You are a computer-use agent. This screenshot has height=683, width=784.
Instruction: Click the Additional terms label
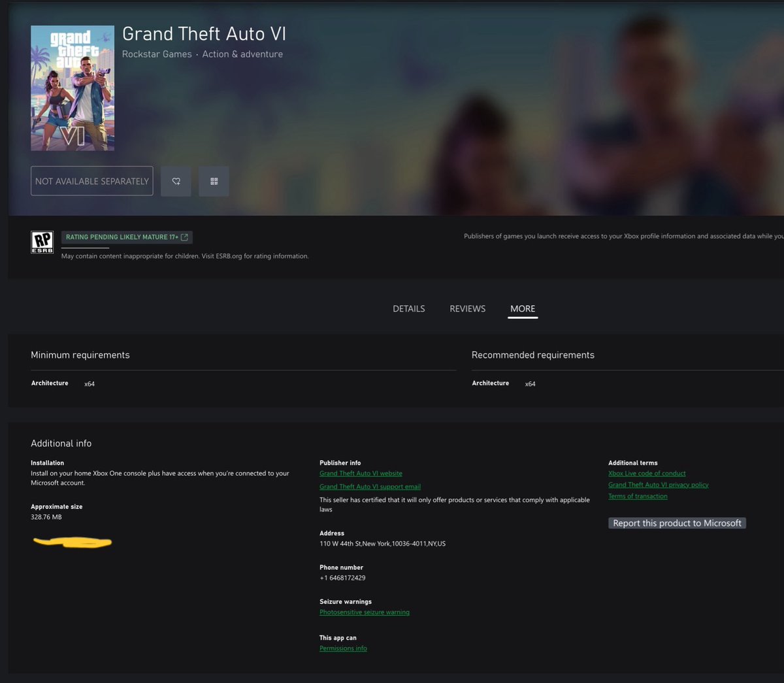point(633,463)
